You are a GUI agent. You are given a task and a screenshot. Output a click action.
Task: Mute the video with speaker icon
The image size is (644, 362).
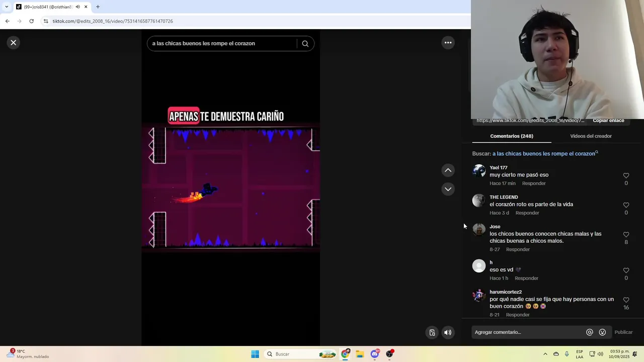point(448,332)
